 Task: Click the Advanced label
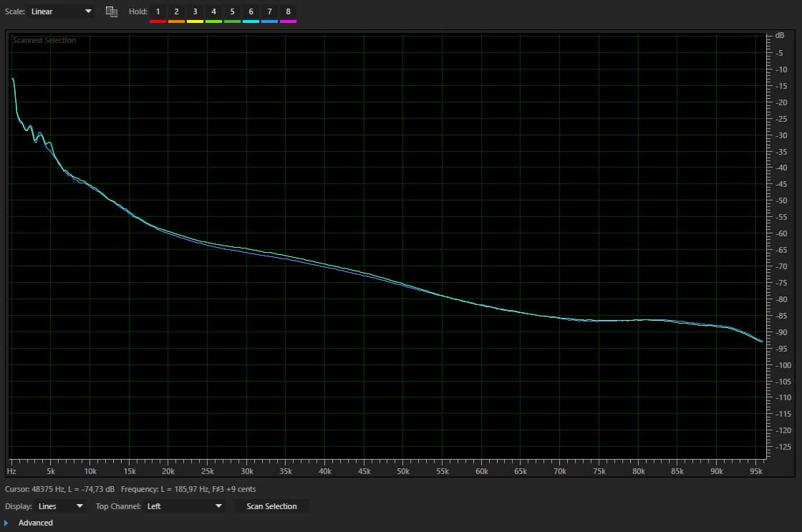click(x=35, y=523)
